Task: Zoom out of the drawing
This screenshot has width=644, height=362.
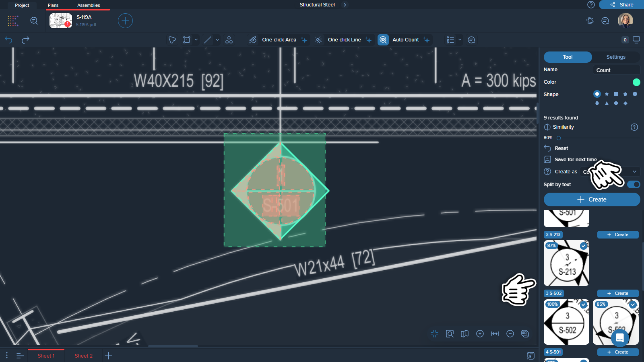Action: tap(510, 333)
